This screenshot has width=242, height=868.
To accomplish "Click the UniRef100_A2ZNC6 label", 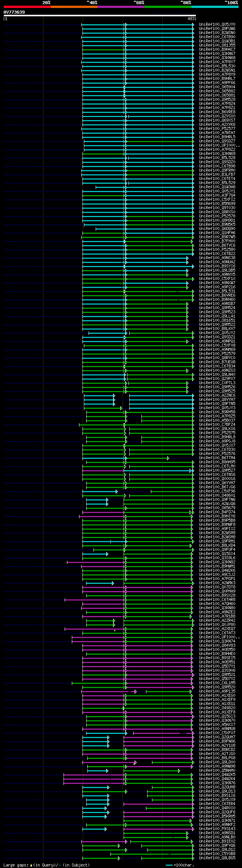I will pos(217,396).
